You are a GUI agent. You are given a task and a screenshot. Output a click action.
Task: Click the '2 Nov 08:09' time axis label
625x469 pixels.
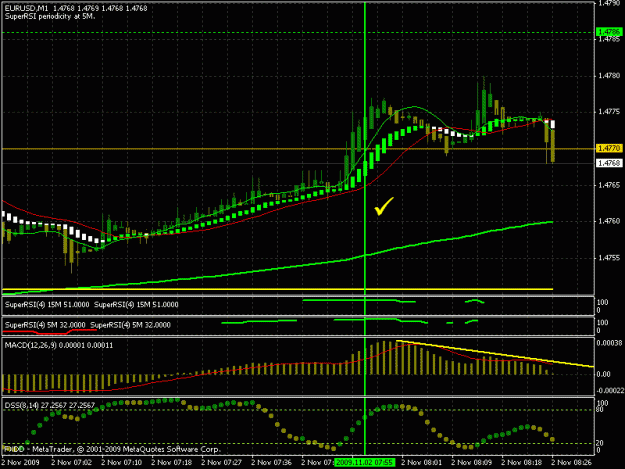click(472, 462)
